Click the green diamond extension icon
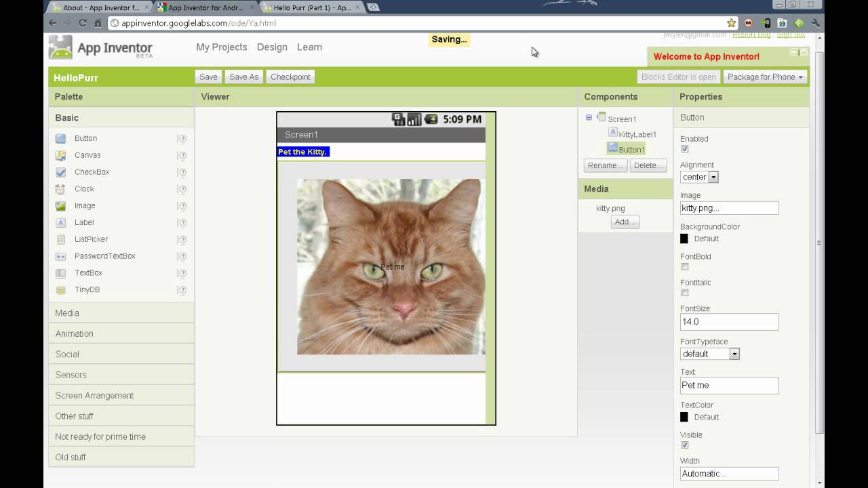Image resolution: width=868 pixels, height=488 pixels. [799, 23]
